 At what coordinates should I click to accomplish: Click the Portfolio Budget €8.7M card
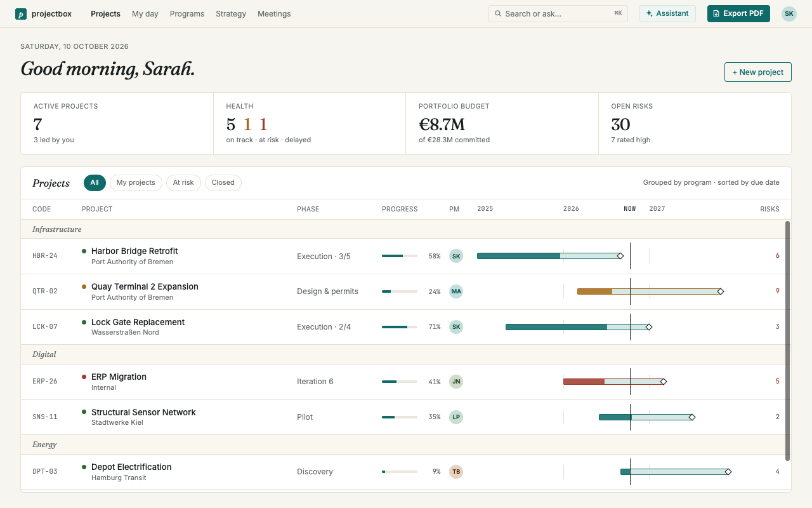pos(502,123)
